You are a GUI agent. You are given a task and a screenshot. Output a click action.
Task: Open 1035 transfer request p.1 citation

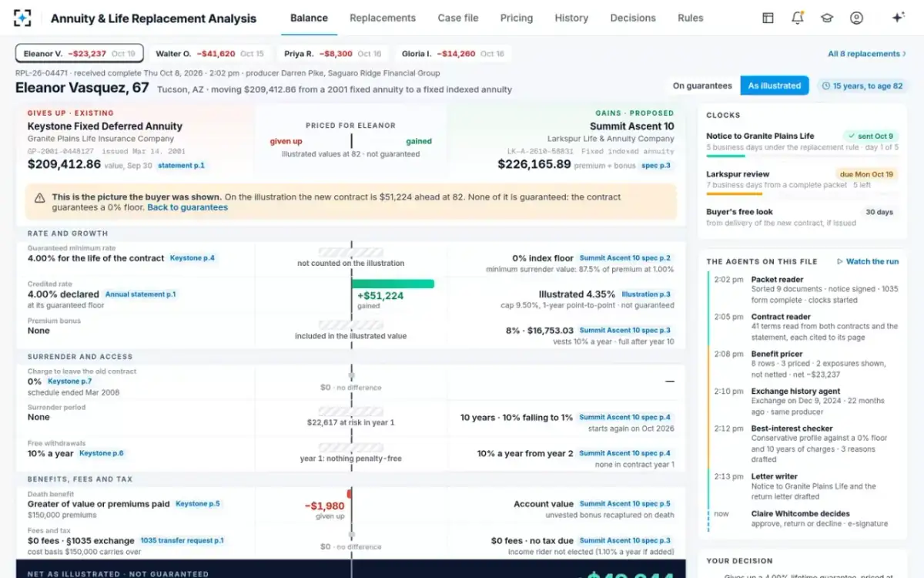point(182,541)
